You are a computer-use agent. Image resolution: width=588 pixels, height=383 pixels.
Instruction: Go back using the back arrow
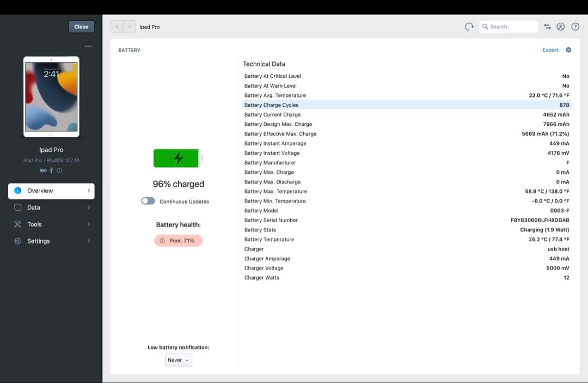[117, 27]
